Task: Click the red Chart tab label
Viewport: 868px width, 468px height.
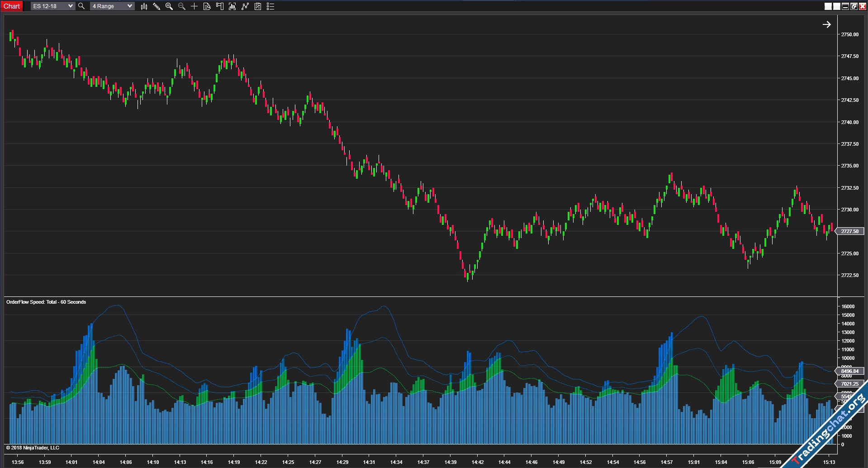Action: pos(12,6)
